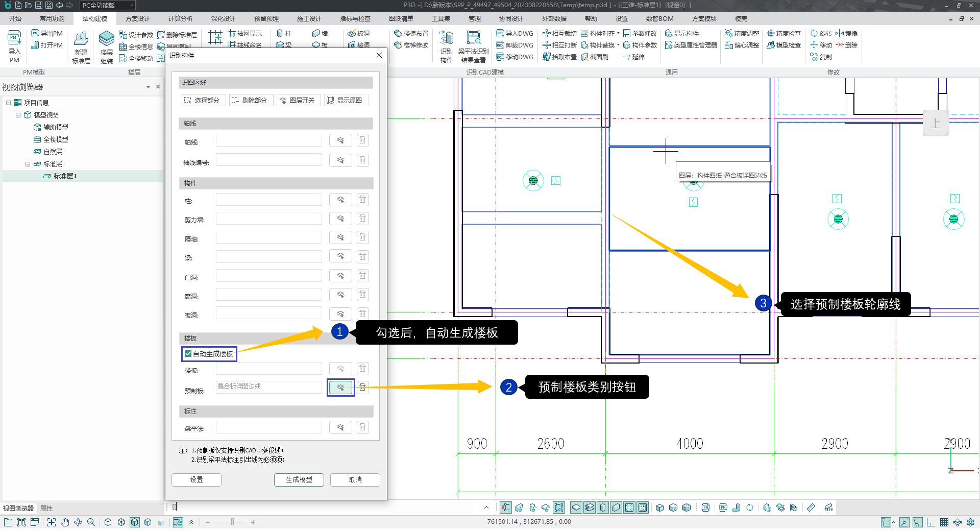
Task: Click the 生成模型 button
Action: tap(299, 480)
